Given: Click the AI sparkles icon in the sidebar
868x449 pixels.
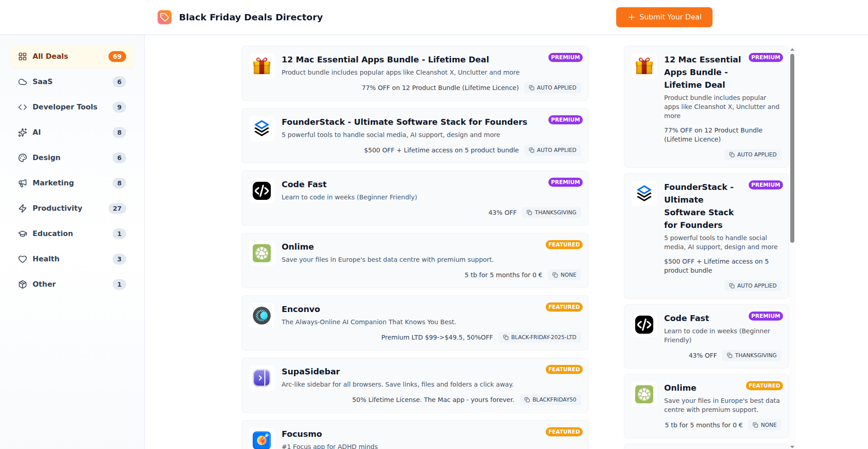Looking at the screenshot, I should tap(23, 132).
